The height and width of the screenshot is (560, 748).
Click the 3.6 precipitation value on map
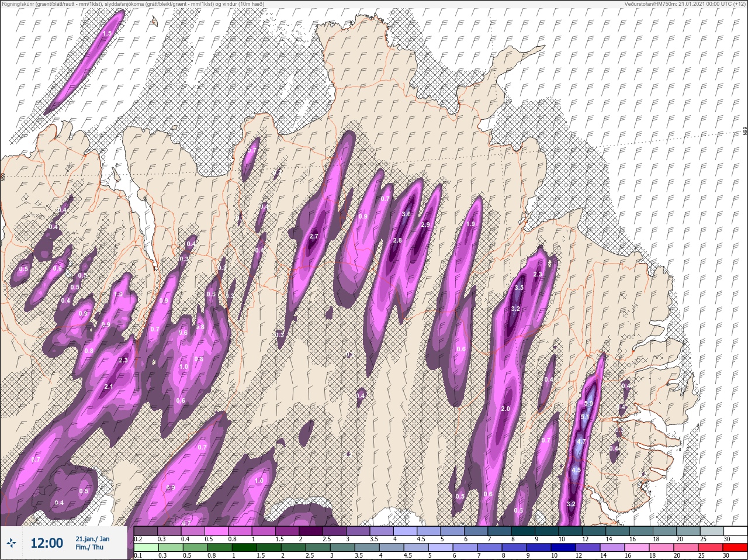407,214
